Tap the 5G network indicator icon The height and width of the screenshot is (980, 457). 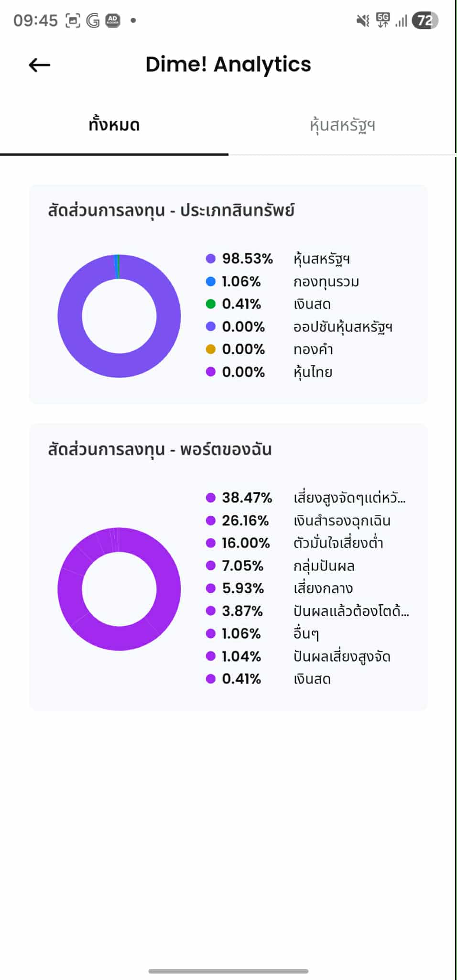(x=383, y=20)
